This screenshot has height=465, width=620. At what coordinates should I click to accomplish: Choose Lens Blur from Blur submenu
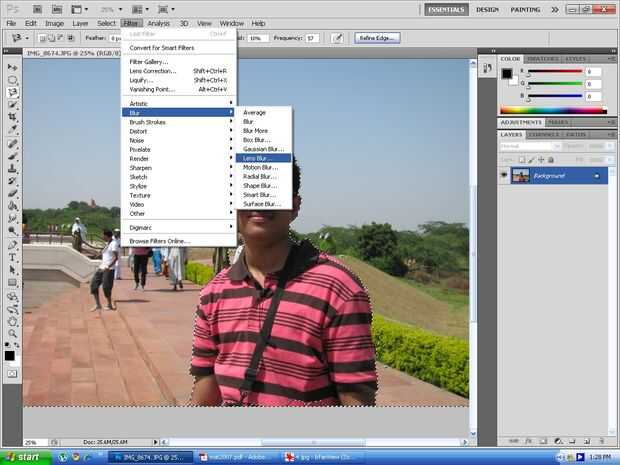click(x=263, y=158)
